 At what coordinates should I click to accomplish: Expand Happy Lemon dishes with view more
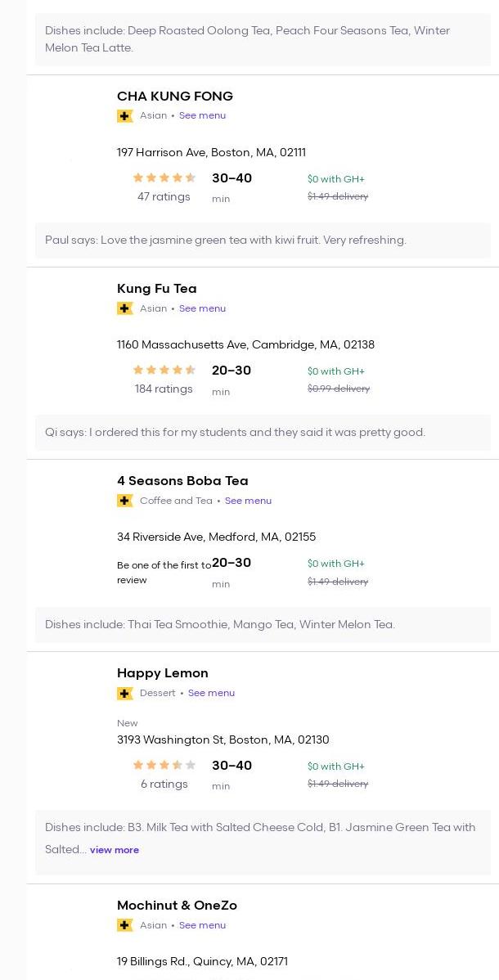click(115, 850)
